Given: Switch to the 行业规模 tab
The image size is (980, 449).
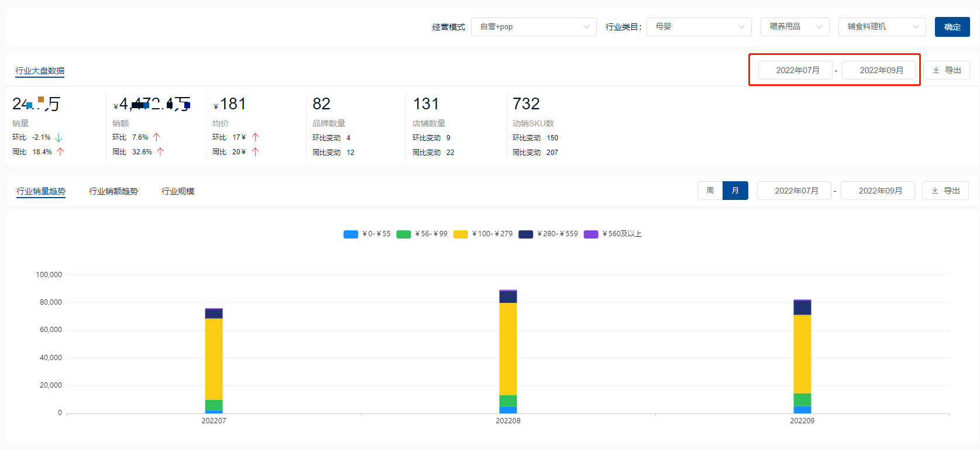Looking at the screenshot, I should [x=178, y=191].
